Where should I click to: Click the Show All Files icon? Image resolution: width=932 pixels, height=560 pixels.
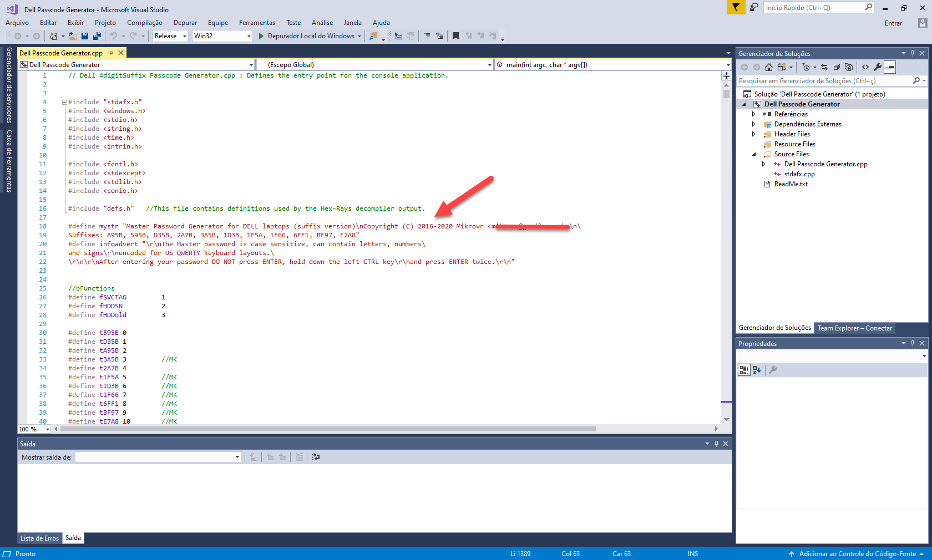pyautogui.click(x=849, y=67)
